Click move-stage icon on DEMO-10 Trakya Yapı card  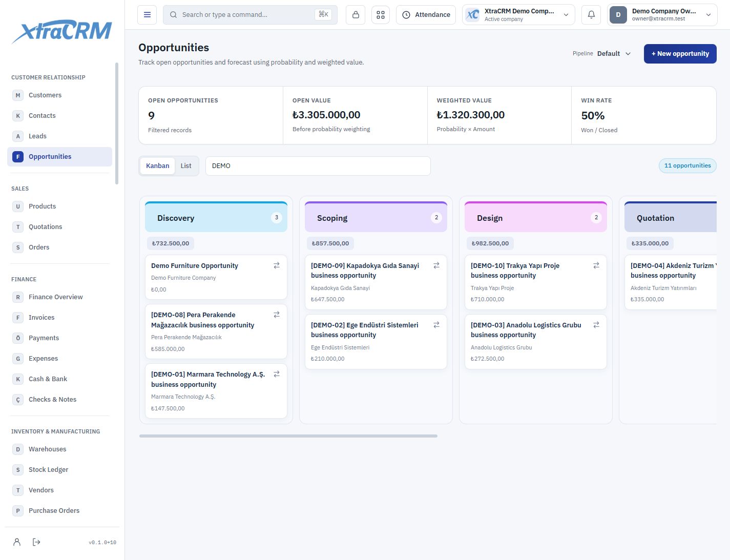[596, 265]
